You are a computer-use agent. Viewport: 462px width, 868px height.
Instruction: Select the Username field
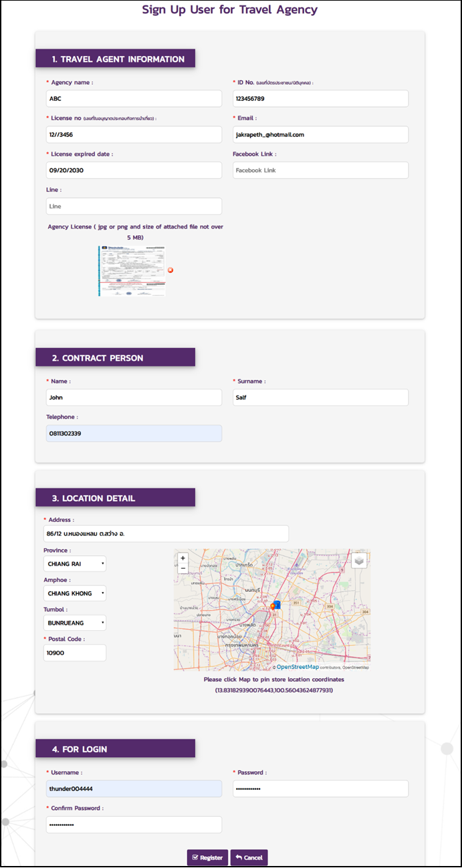point(134,788)
